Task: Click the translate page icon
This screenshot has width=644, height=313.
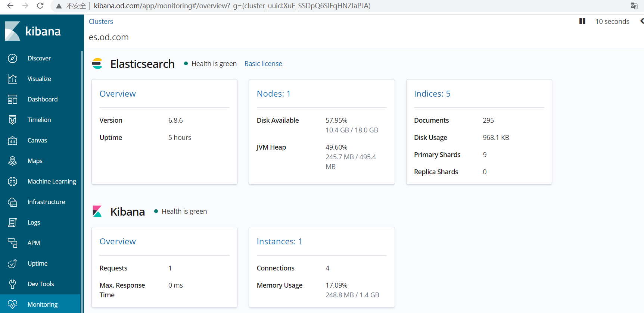Action: click(x=634, y=6)
